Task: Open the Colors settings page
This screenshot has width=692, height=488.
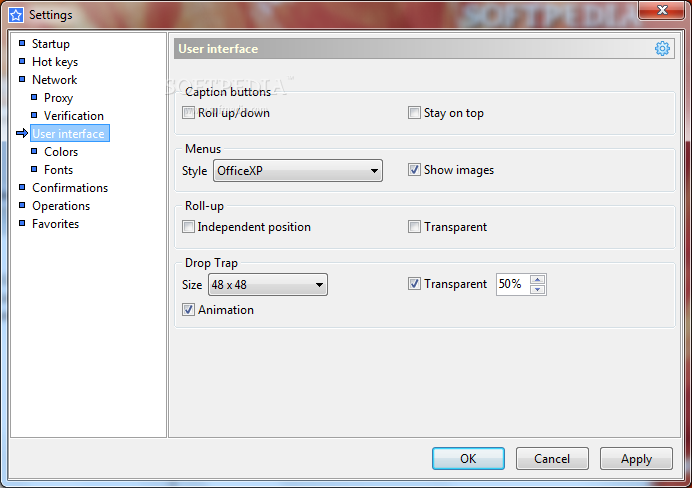Action: point(61,152)
